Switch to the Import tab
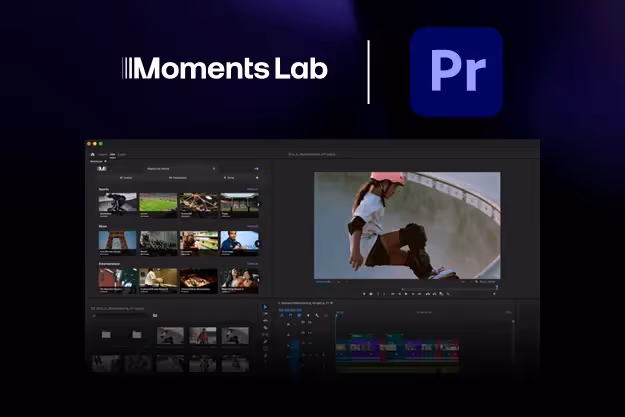 coord(103,154)
